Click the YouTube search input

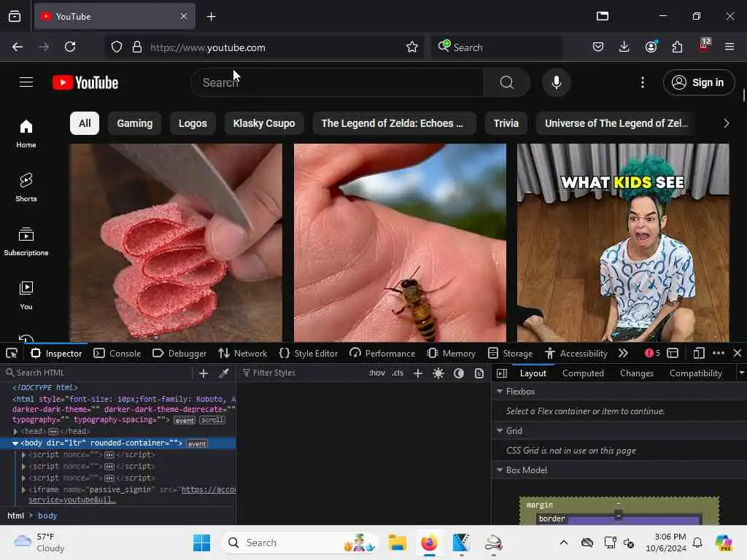[337, 82]
